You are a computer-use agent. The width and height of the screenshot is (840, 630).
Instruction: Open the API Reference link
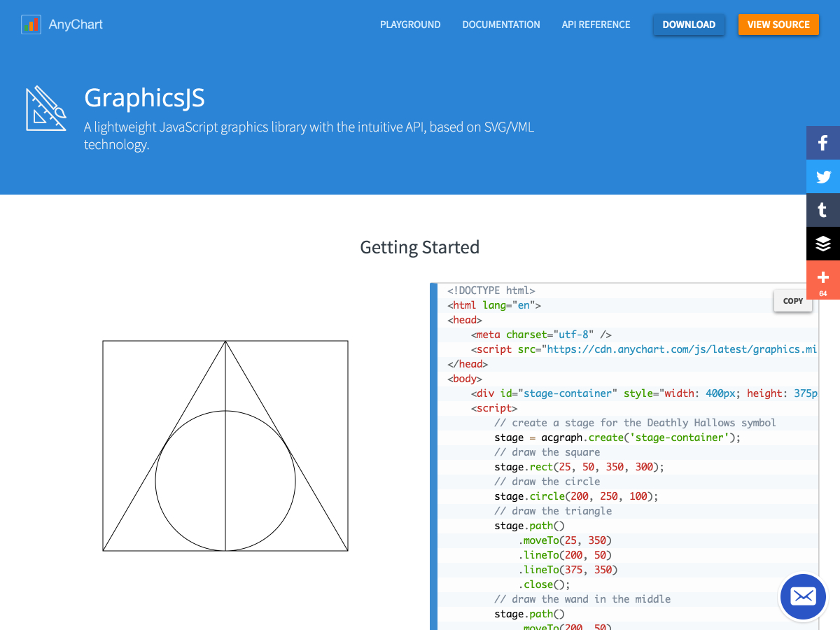596,24
